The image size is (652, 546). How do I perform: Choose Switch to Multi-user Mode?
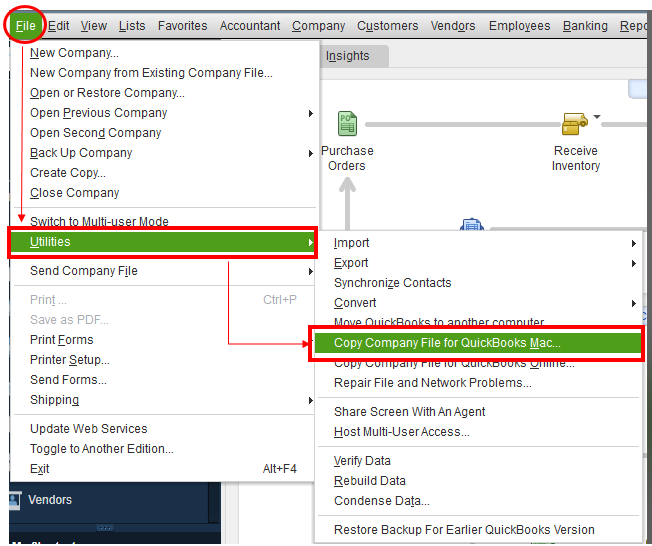pos(99,222)
